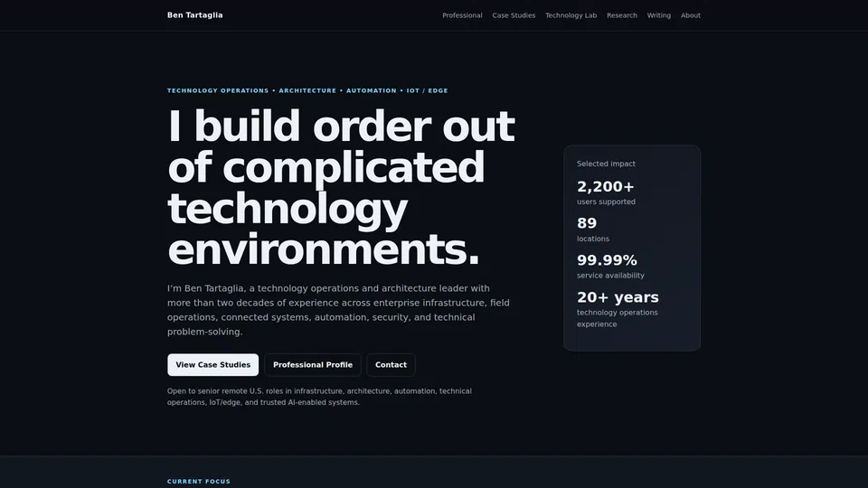Select Research in the top menu
This screenshot has width=868, height=488.
(622, 15)
